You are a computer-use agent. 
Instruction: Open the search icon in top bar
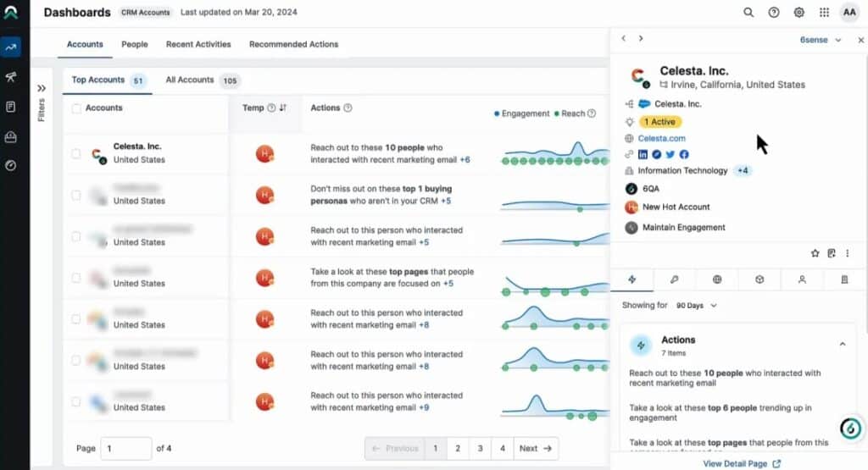pyautogui.click(x=748, y=12)
